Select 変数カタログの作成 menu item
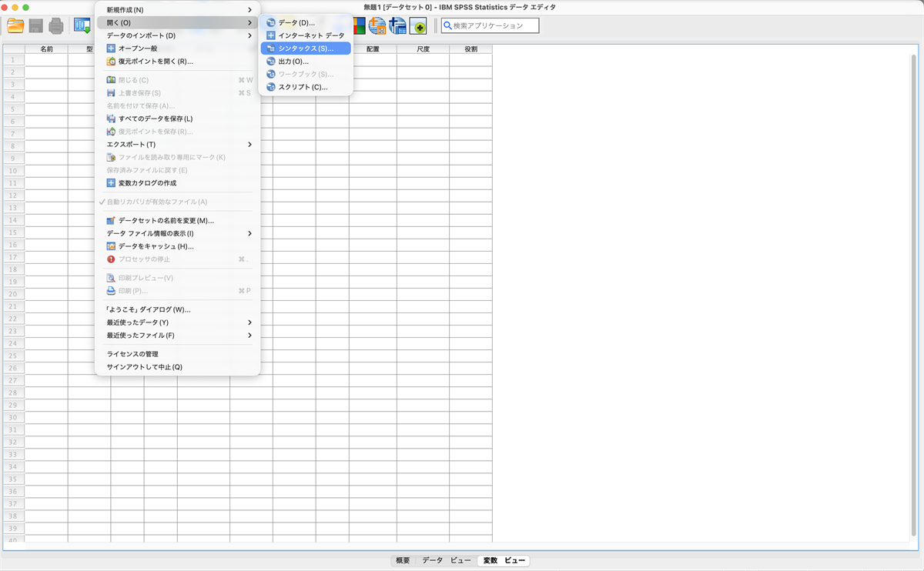This screenshot has width=924, height=571. coord(177,183)
